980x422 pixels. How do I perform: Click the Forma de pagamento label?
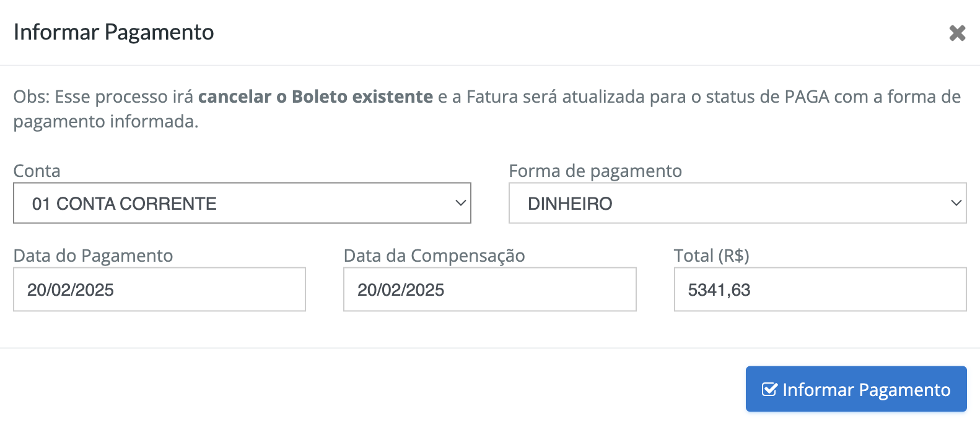tap(595, 171)
